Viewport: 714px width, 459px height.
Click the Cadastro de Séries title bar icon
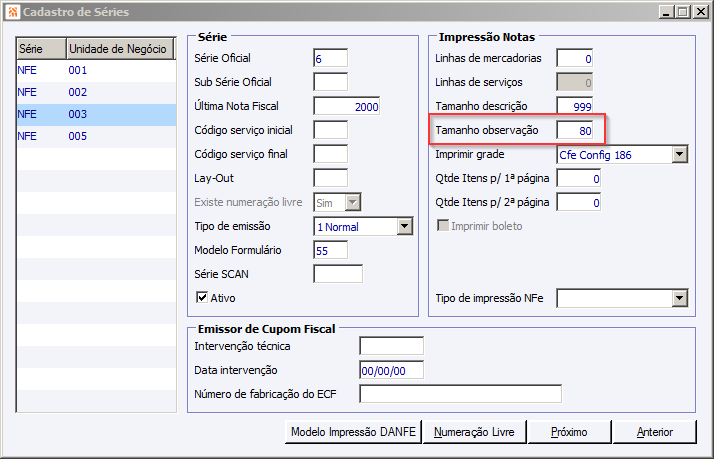[x=12, y=12]
